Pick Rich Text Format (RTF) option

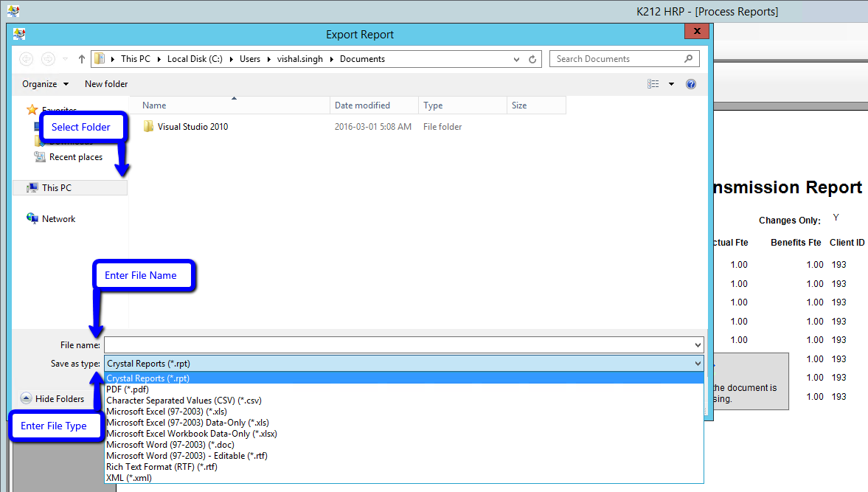[x=162, y=467]
